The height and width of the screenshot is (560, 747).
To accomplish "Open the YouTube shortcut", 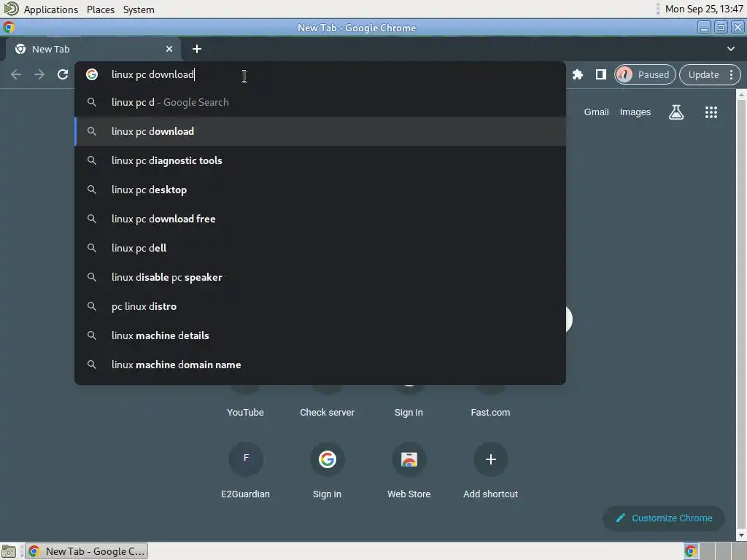I will tap(245, 413).
